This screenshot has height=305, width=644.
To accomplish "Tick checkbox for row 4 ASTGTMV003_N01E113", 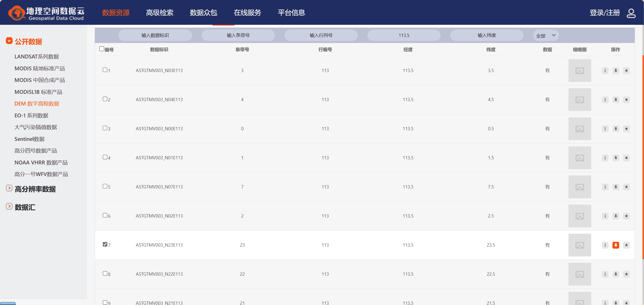I will click(x=105, y=157).
